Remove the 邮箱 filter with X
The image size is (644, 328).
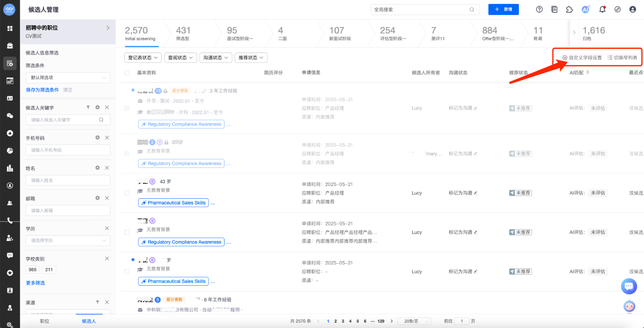[x=107, y=198]
